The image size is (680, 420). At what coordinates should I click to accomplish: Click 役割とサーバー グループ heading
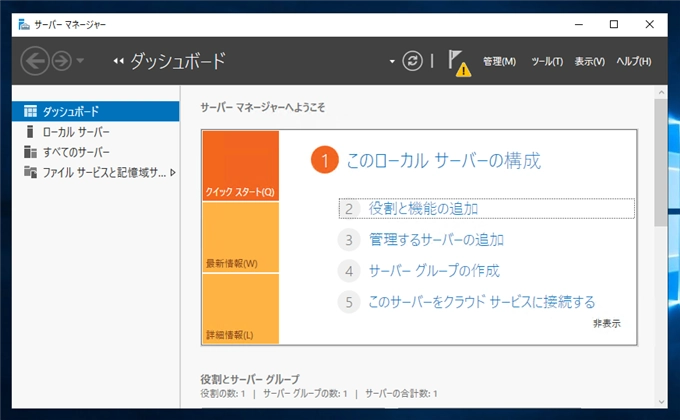coord(250,379)
